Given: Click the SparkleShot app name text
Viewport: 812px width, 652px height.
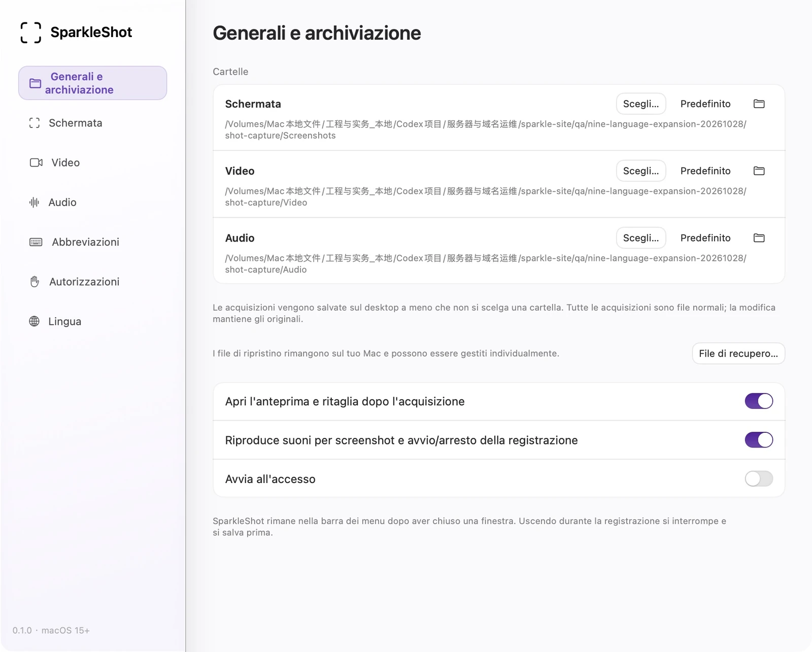Looking at the screenshot, I should coord(91,32).
